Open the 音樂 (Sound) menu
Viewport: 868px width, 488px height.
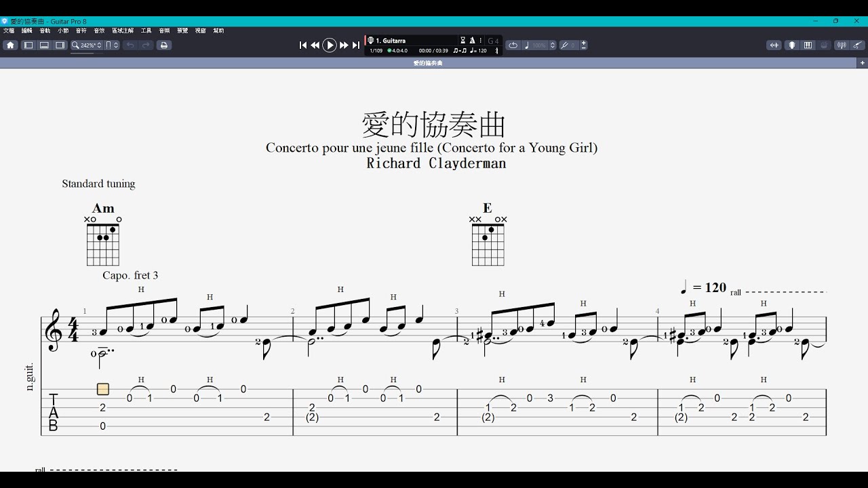click(x=164, y=30)
